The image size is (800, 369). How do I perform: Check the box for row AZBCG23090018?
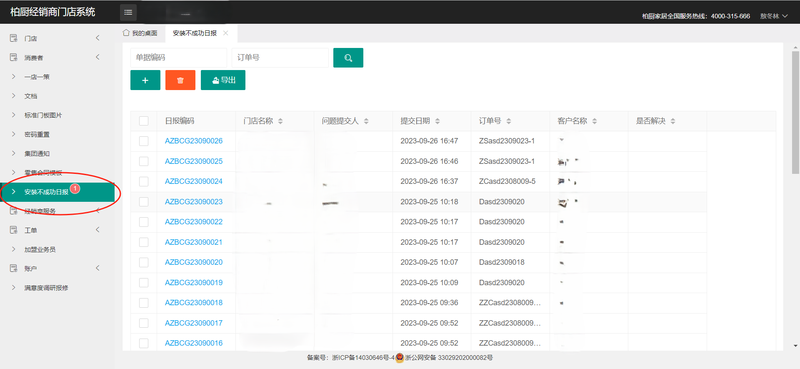click(144, 303)
